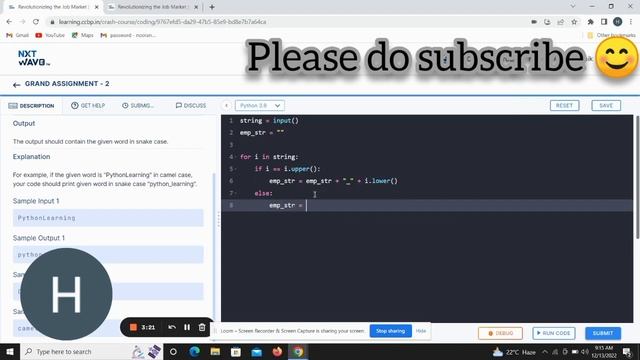
Task: Run the code with the Run Code button
Action: click(x=553, y=333)
